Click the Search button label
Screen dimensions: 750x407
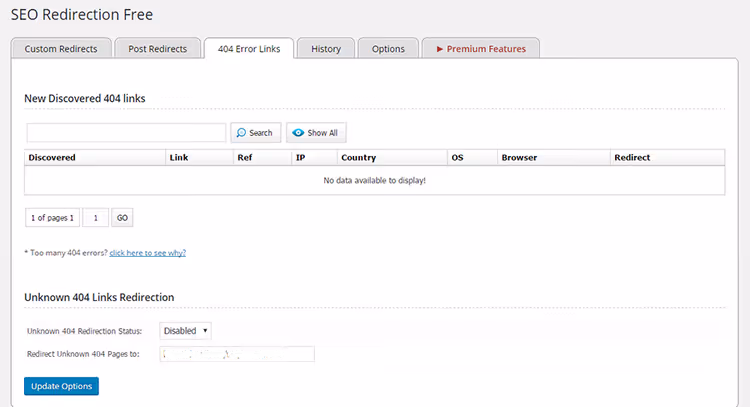coord(261,133)
